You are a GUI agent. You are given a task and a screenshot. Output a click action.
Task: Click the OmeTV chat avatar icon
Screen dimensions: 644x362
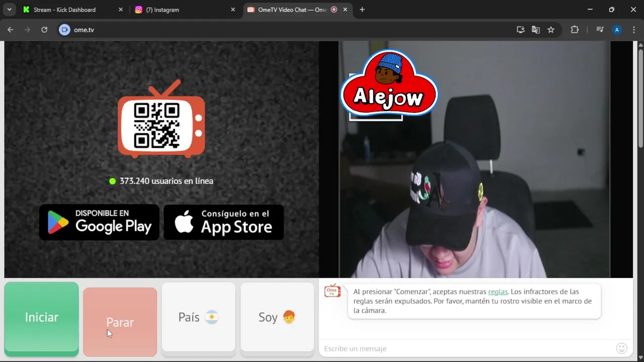[333, 291]
